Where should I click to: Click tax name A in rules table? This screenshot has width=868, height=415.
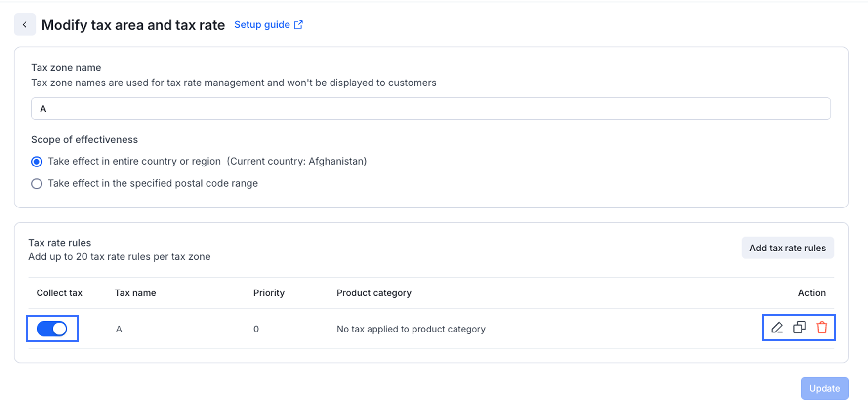[x=119, y=329]
